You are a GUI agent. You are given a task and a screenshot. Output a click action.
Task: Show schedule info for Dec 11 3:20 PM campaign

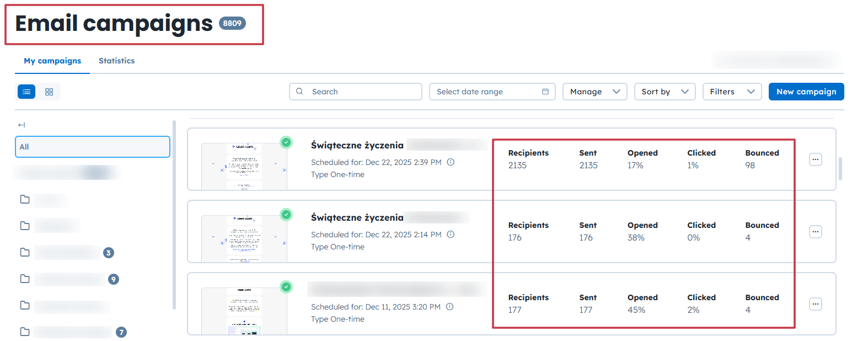(x=450, y=307)
